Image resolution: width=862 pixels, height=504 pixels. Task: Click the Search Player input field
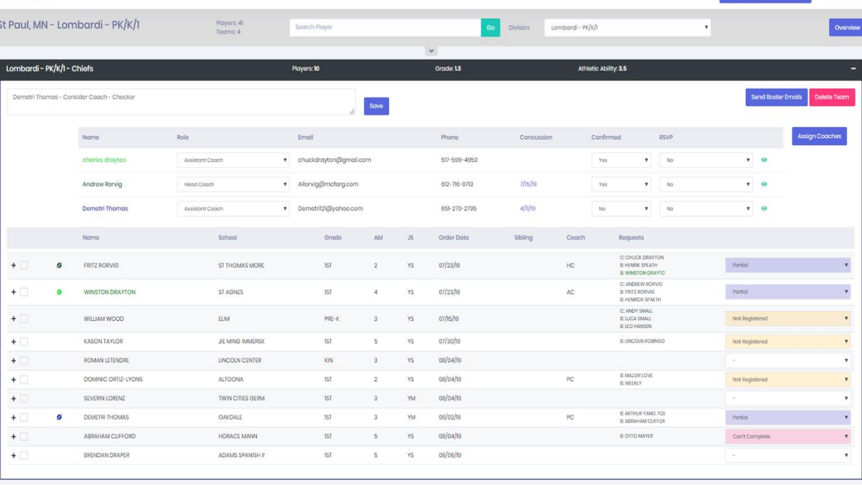click(x=385, y=28)
